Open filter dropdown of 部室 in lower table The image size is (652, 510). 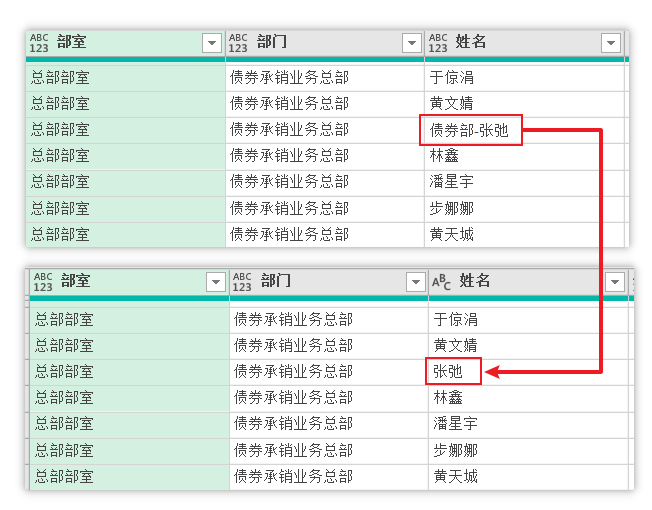tap(216, 282)
